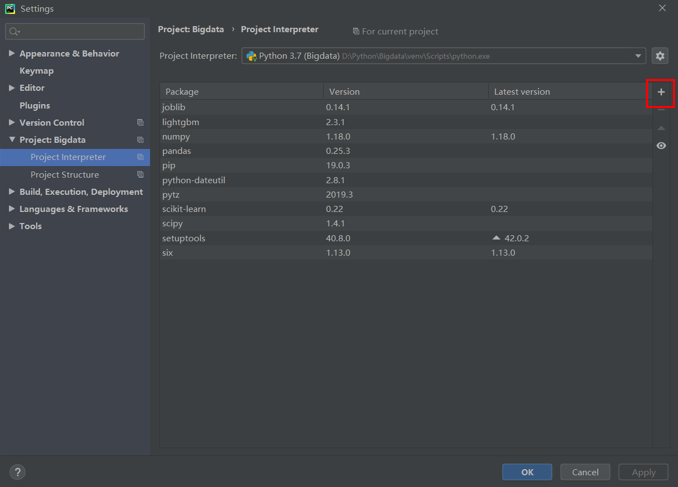Expand Languages & Frameworks section
The height and width of the screenshot is (487, 678).
tap(12, 209)
